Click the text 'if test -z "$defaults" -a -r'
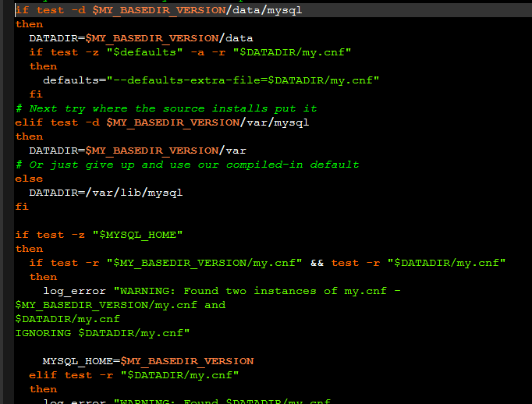This screenshot has width=532, height=404. pos(127,52)
